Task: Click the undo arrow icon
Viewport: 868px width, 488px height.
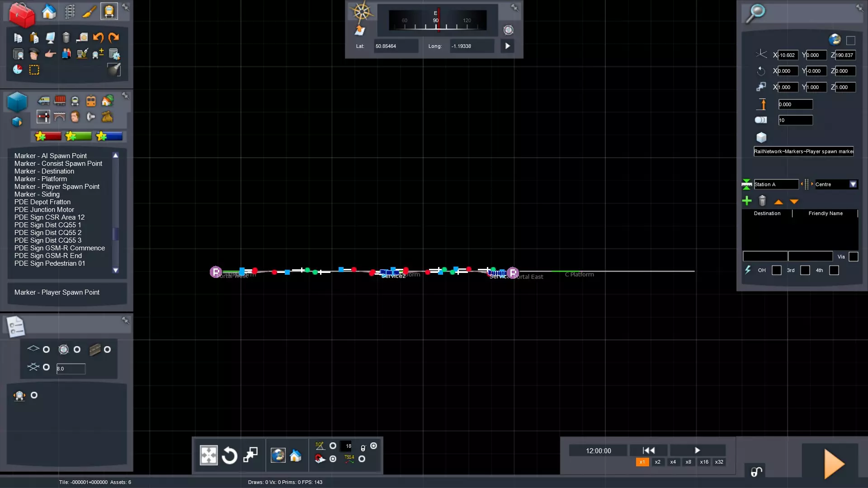Action: point(98,38)
